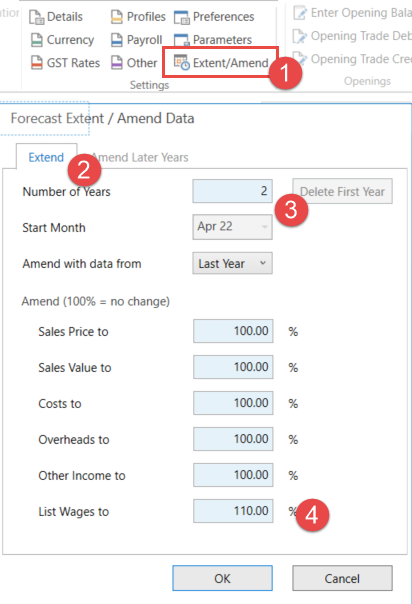Open Payroll settings
The image size is (412, 604).
136,40
